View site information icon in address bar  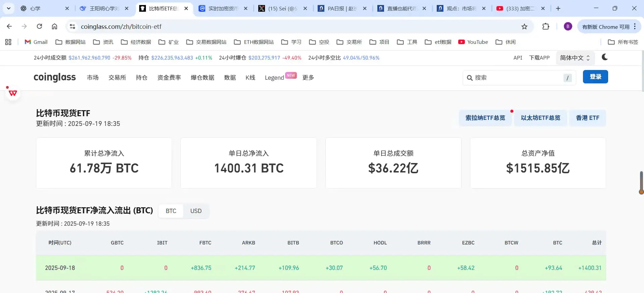72,26
